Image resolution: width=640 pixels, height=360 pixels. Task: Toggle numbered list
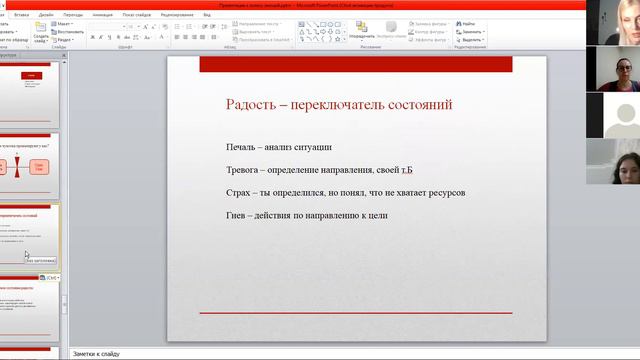(x=190, y=27)
